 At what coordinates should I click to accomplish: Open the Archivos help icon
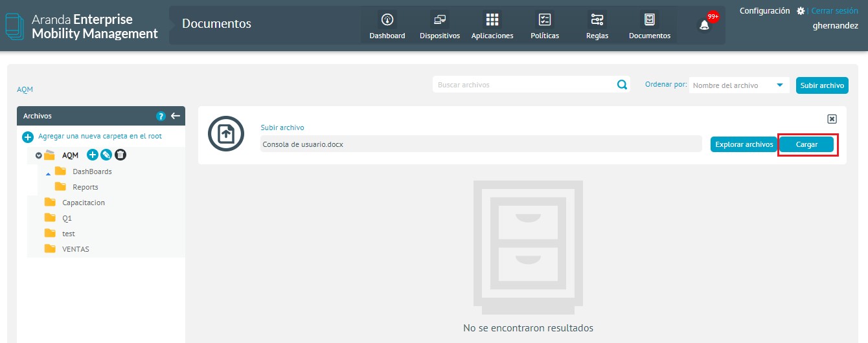[161, 116]
